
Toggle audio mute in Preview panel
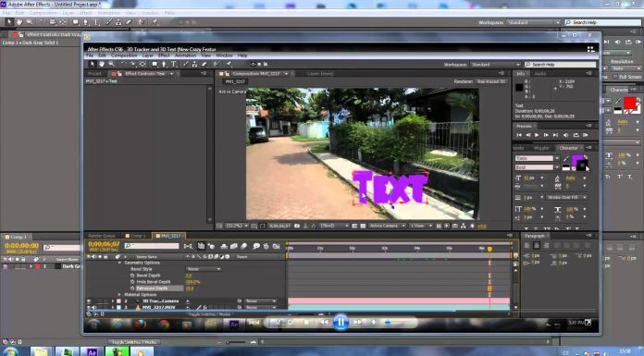click(565, 135)
